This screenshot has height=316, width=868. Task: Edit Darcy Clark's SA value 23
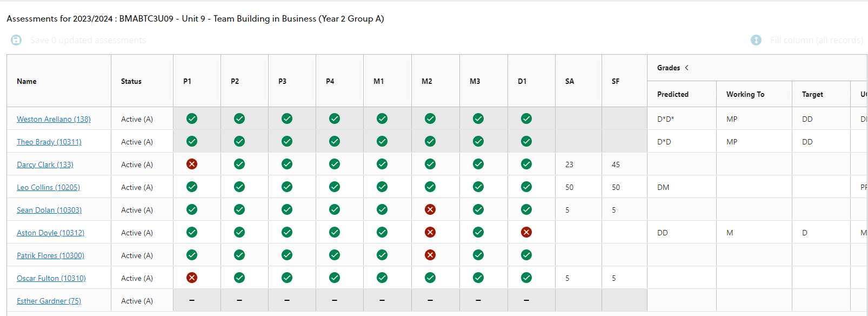pos(569,164)
